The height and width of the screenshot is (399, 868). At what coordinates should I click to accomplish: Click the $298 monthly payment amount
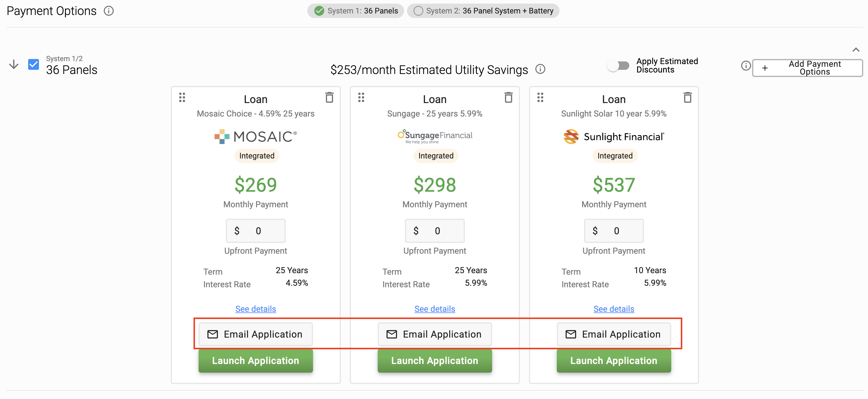click(435, 185)
